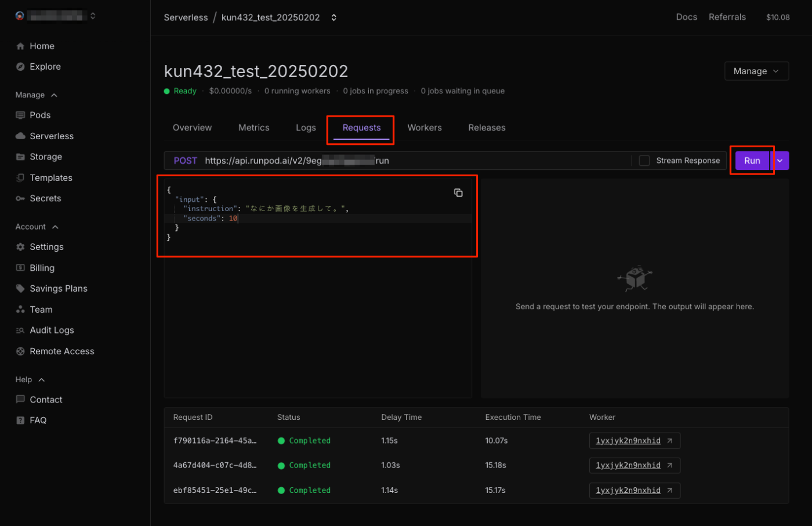812x526 pixels.
Task: Click the Status column header
Action: [x=288, y=418]
